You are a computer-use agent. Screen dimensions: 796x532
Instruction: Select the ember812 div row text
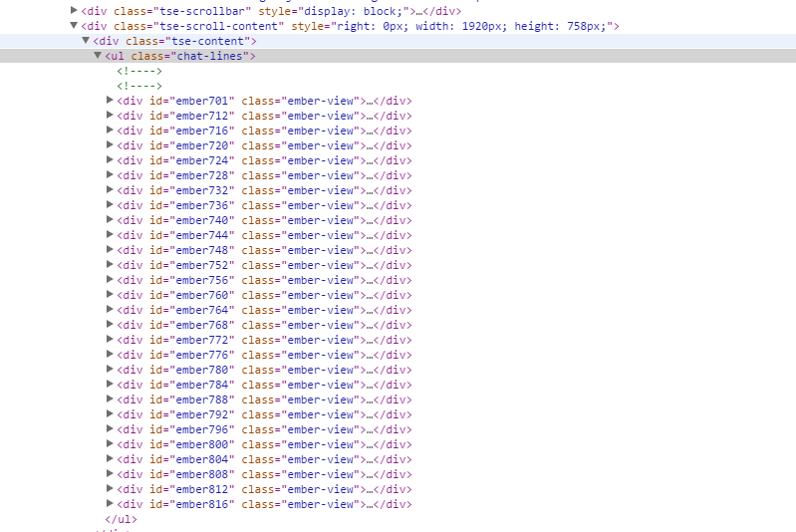[x=264, y=489]
